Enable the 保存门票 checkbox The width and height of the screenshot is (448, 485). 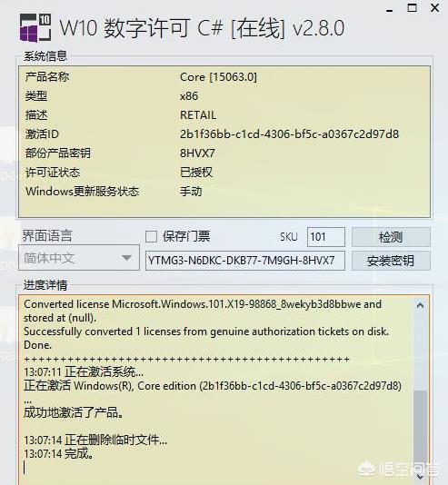pyautogui.click(x=151, y=237)
